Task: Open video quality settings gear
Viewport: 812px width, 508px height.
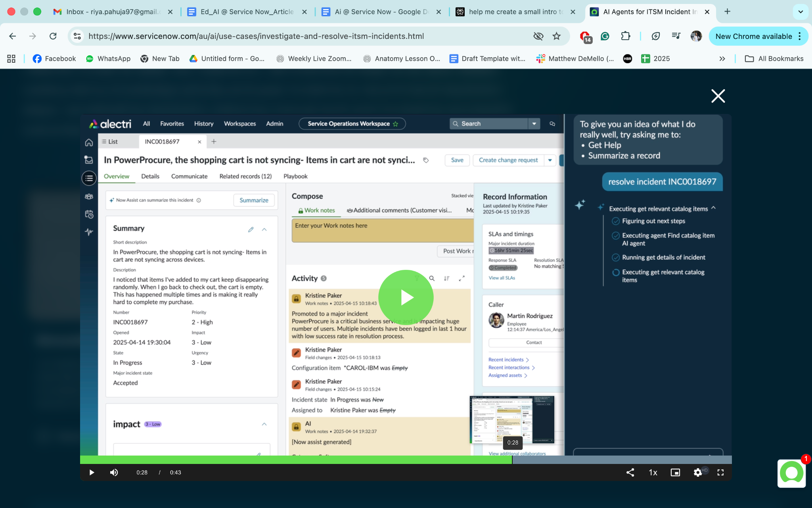Action: coord(698,472)
